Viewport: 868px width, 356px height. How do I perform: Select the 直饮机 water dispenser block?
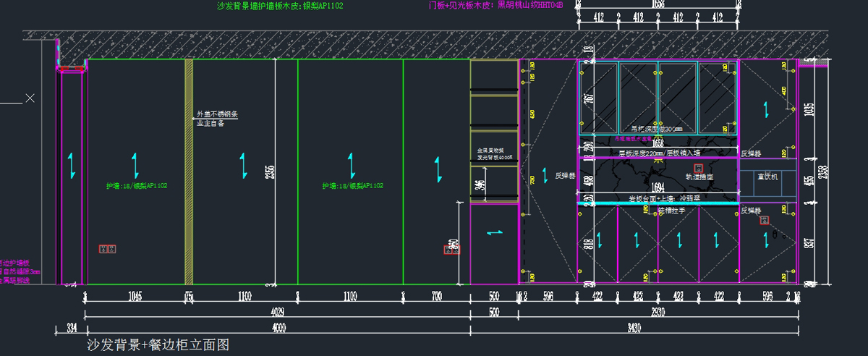[x=766, y=176]
